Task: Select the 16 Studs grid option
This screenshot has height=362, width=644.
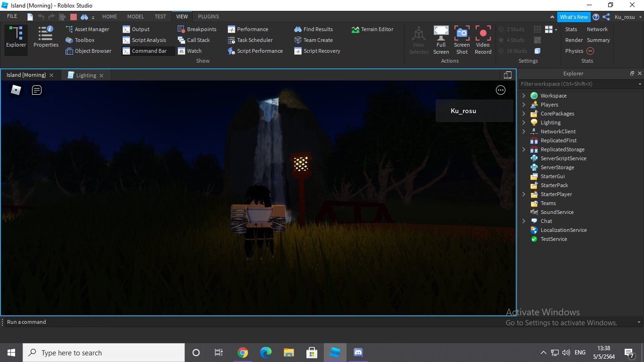Action: point(513,51)
